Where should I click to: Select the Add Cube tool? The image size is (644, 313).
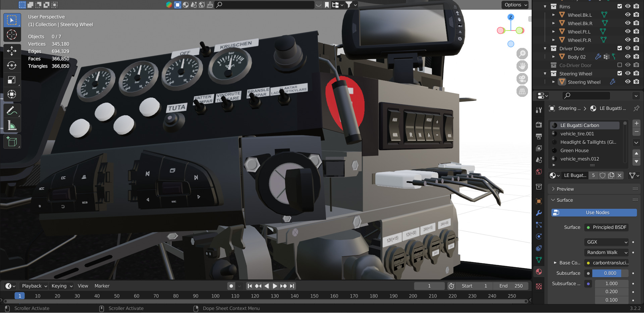coord(12,142)
